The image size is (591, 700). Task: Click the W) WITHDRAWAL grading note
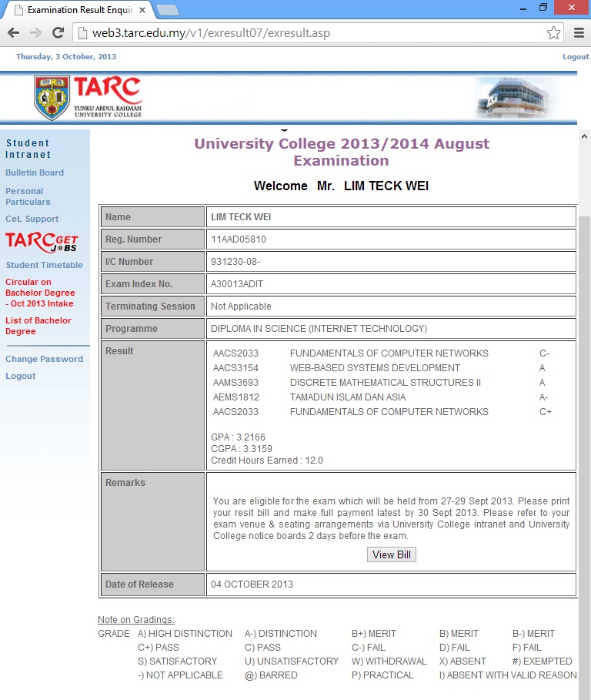[389, 661]
